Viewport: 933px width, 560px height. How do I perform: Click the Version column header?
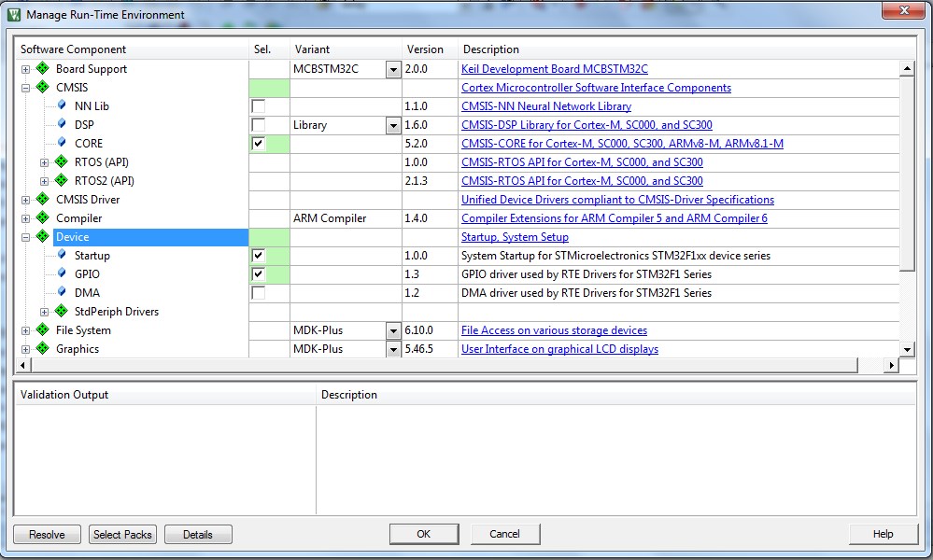(x=430, y=49)
